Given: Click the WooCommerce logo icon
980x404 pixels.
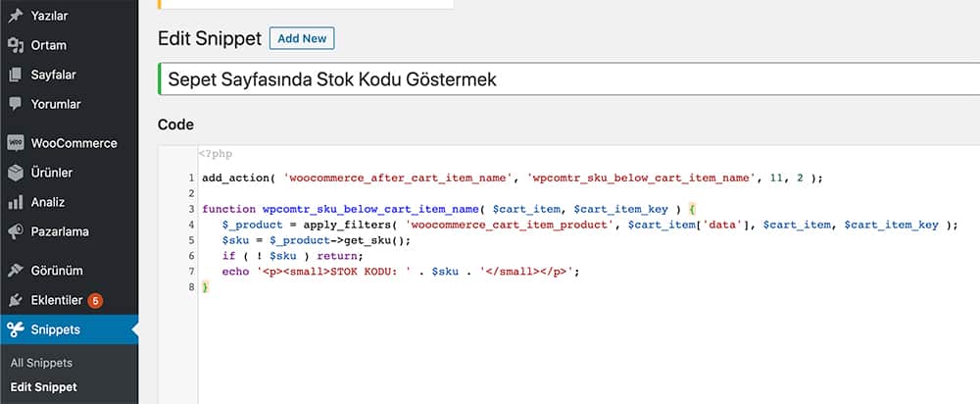Looking at the screenshot, I should pos(16,143).
